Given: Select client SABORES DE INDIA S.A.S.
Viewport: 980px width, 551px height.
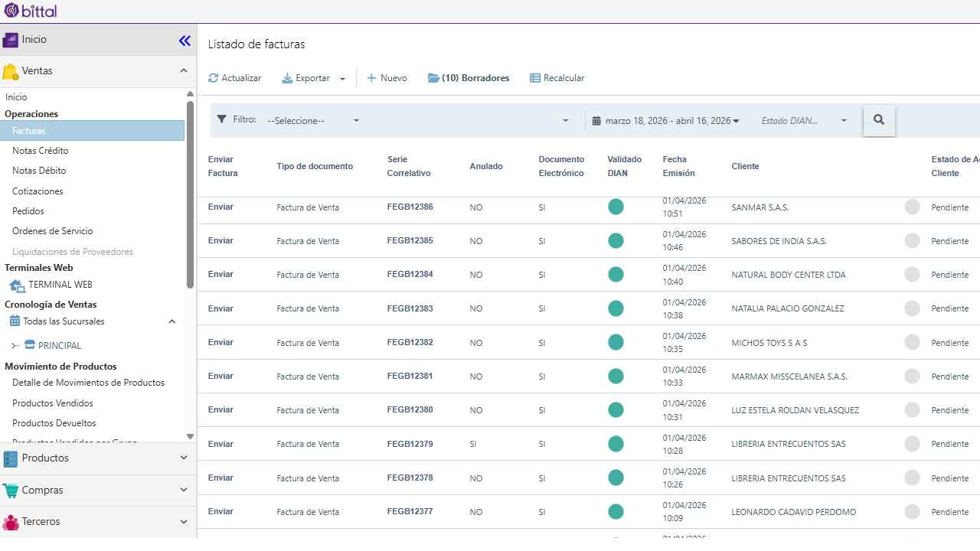Looking at the screenshot, I should [779, 241].
